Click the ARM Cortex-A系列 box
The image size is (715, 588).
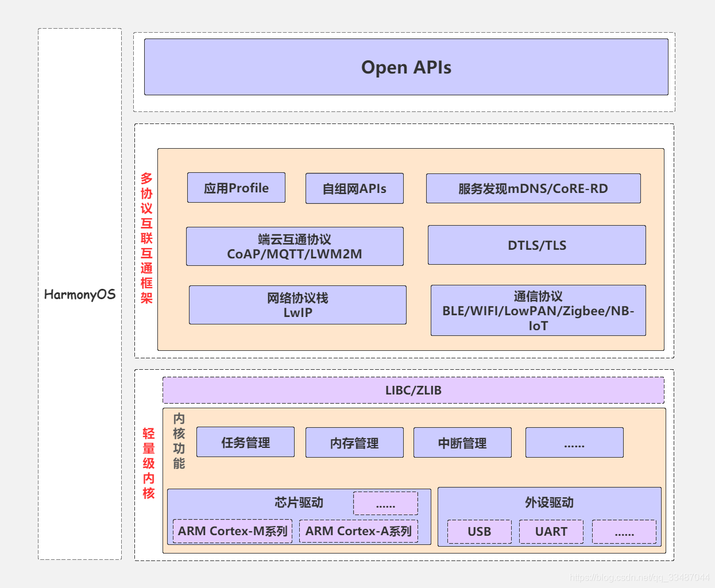coord(358,531)
